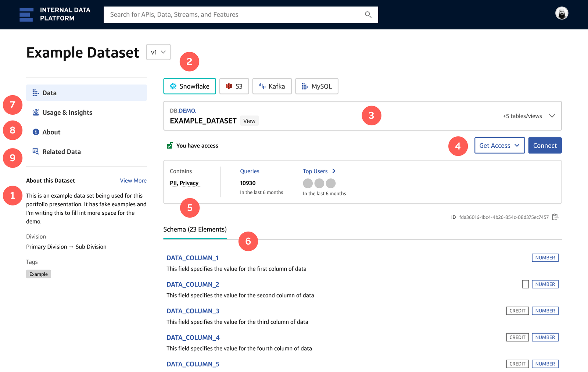
Task: Click the Connect button
Action: pos(545,146)
